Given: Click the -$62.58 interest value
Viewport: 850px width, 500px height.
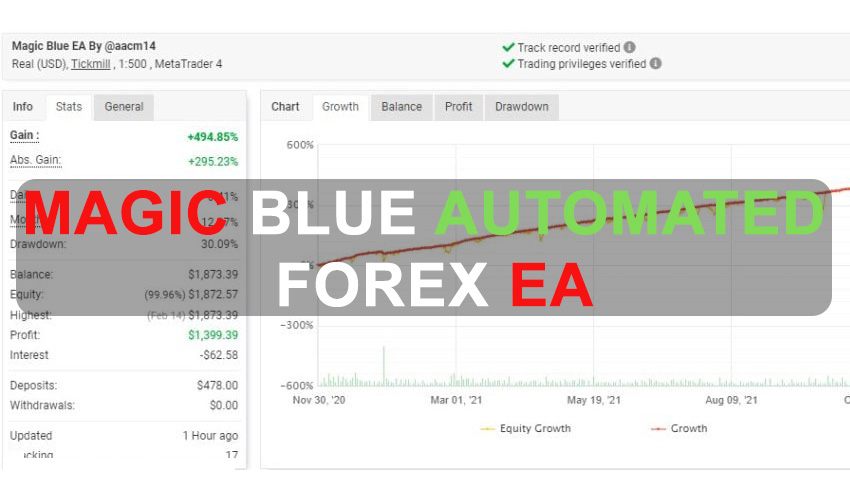Looking at the screenshot, I should [x=219, y=355].
